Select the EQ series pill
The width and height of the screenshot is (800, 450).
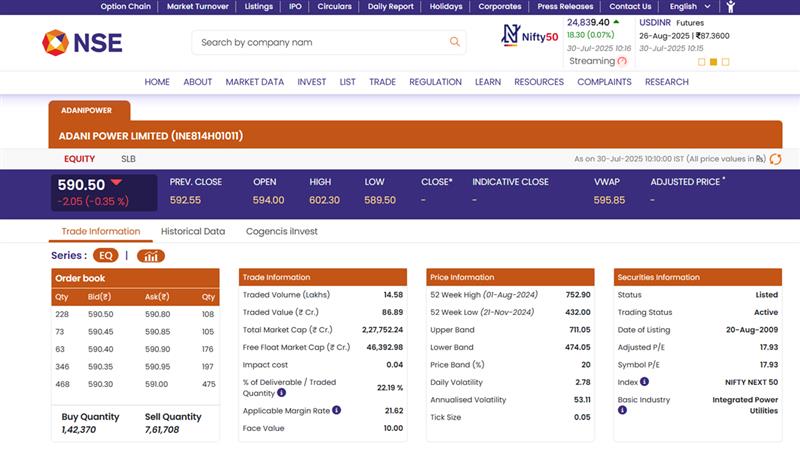coord(106,256)
